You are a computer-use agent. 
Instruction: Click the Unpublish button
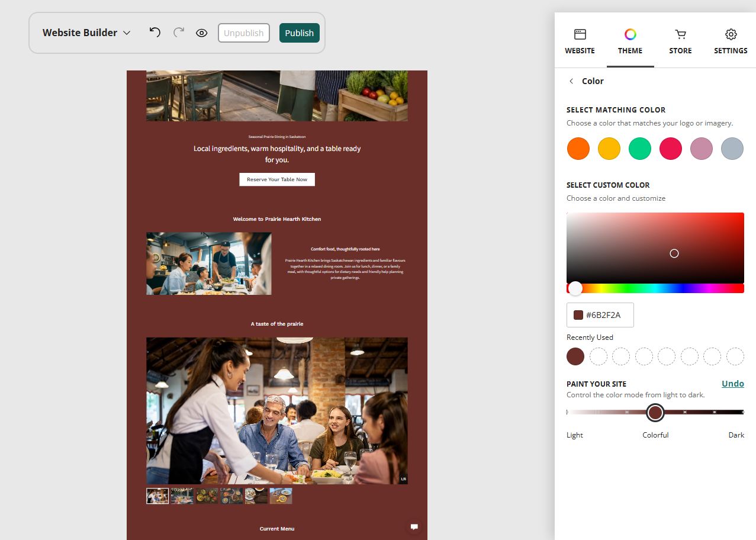[x=244, y=33]
